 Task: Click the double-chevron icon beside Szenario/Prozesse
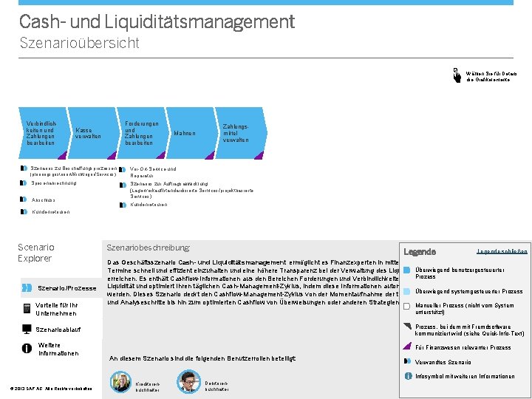[x=27, y=288]
